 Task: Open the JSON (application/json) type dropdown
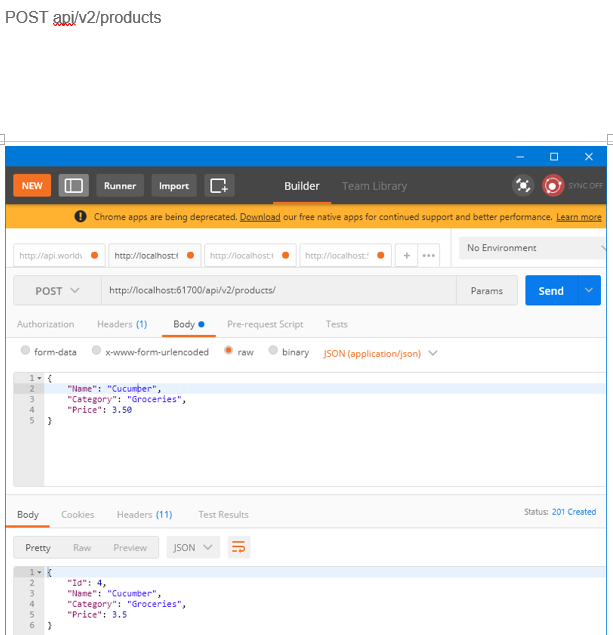coord(380,354)
